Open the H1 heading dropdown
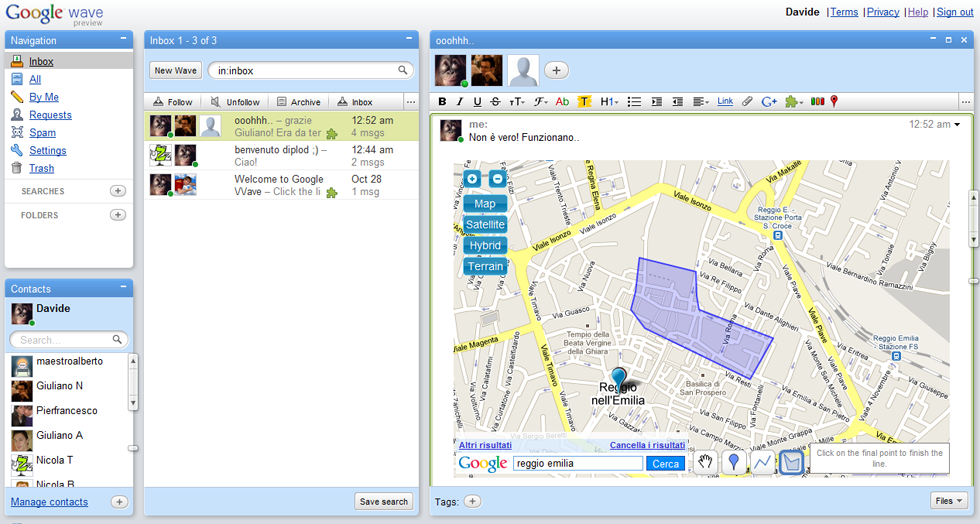The width and height of the screenshot is (980, 524). [x=609, y=101]
